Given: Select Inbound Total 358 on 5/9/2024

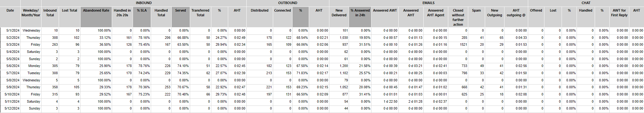Looking at the screenshot, I should tap(50, 87).
